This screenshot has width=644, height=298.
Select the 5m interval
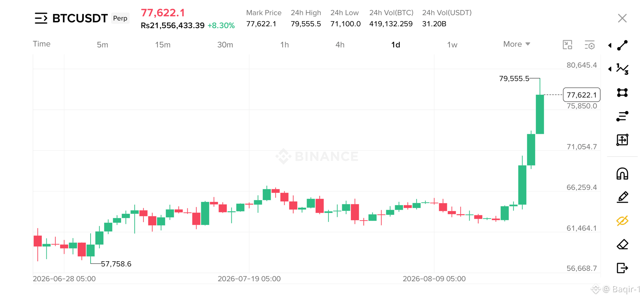(x=102, y=45)
